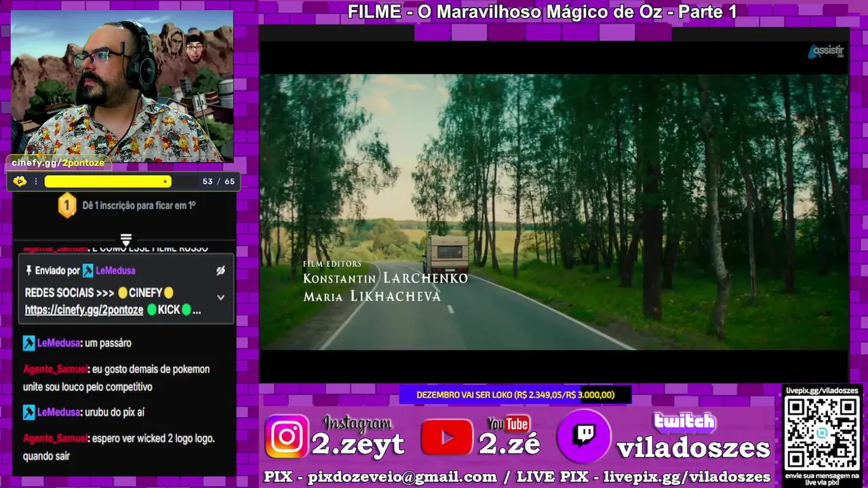Click the cinefy.gg/2pontoze label under webcam

pyautogui.click(x=58, y=163)
